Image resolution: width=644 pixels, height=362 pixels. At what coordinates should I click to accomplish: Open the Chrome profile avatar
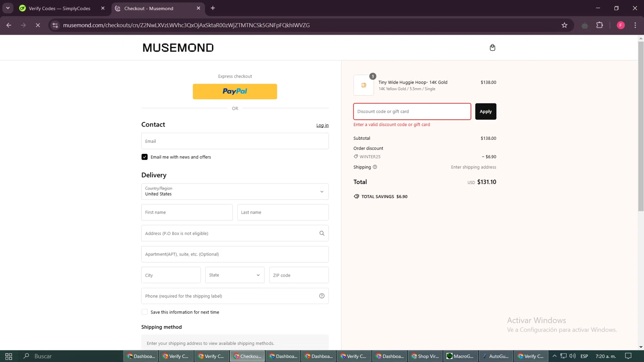click(621, 25)
